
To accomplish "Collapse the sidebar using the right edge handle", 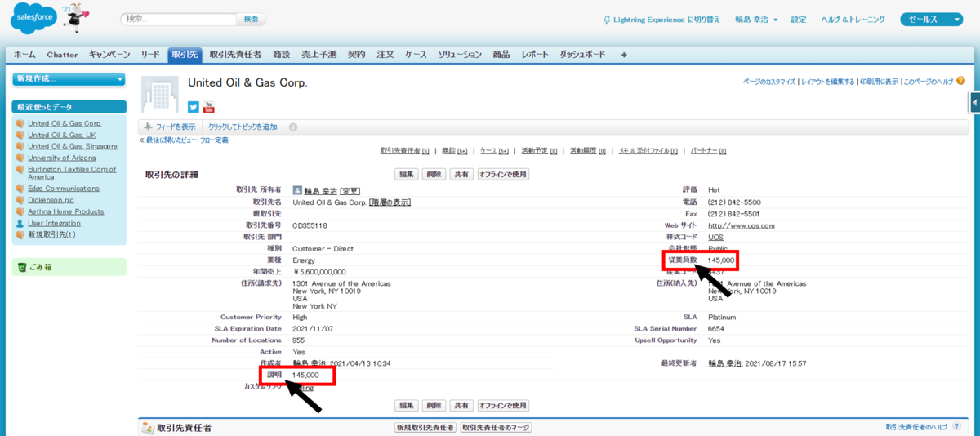I will pos(975,103).
